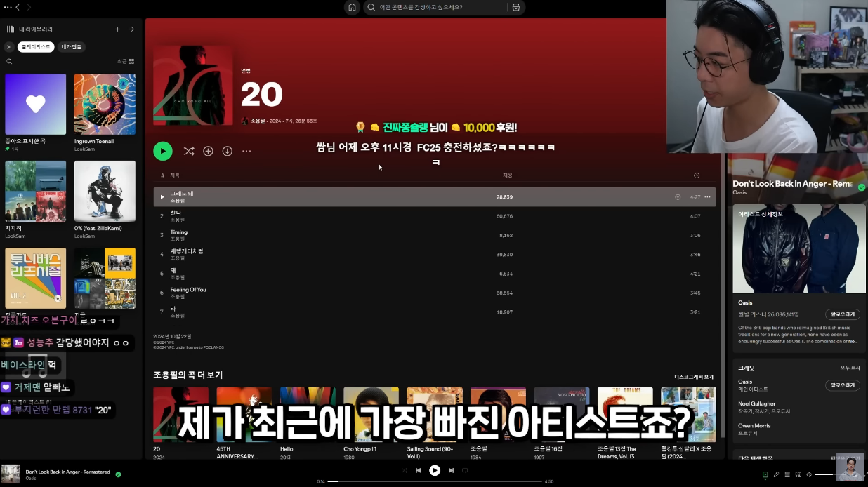Open the album's more options dots
868x487 pixels.
(246, 151)
